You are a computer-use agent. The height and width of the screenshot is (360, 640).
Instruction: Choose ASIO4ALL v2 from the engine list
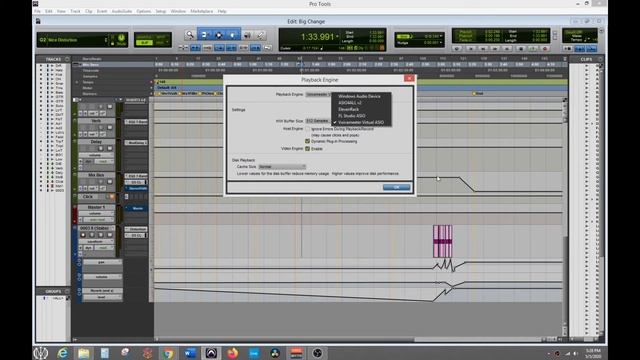(x=350, y=103)
